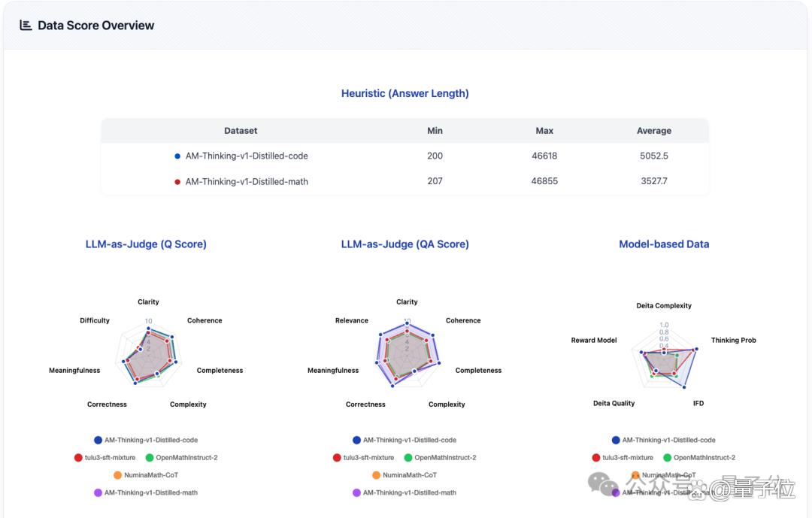Toggle tulu3-sft-mixture legend in Q Score chart
This screenshot has height=518, width=812.
[x=105, y=458]
